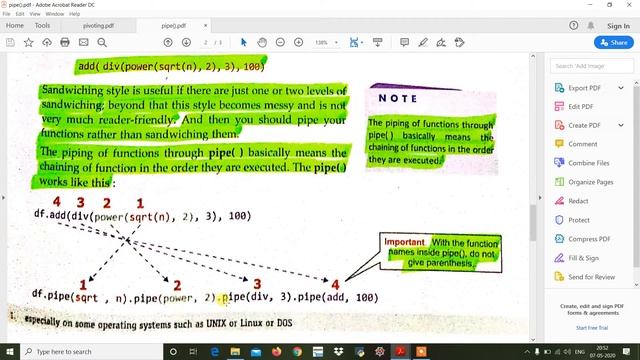Expand Export PDF options chevron
The height and width of the screenshot is (360, 640).
[621, 88]
